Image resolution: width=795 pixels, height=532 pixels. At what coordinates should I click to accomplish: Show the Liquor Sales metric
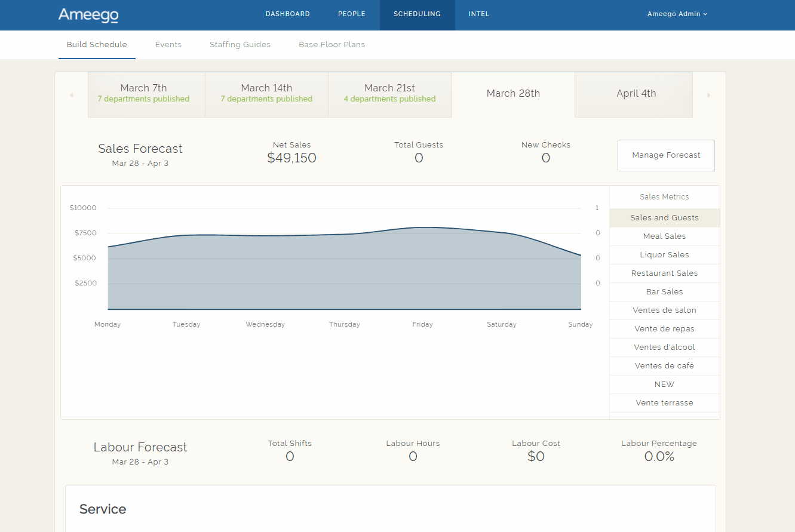664,255
